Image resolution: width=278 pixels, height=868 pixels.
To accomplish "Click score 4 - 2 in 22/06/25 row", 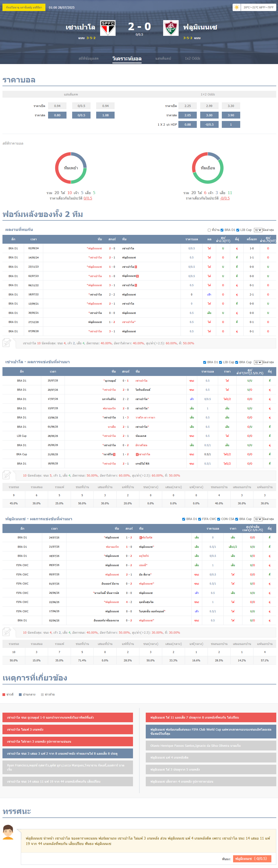I will click(x=129, y=602).
